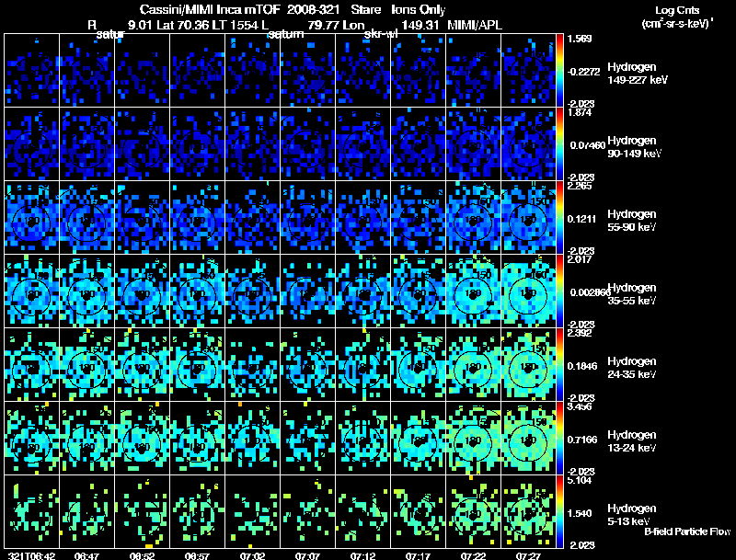Click the 'Hydrogen 90-149 keV' row label

coord(634,147)
